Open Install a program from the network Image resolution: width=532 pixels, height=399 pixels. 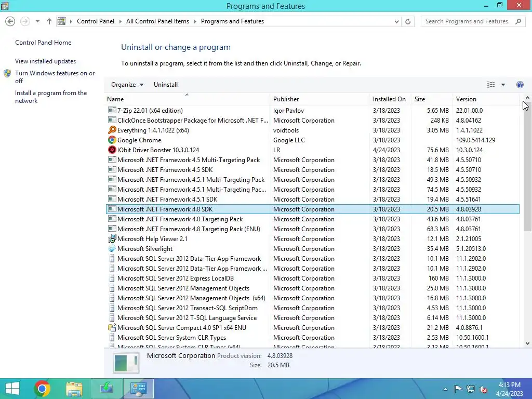[51, 97]
